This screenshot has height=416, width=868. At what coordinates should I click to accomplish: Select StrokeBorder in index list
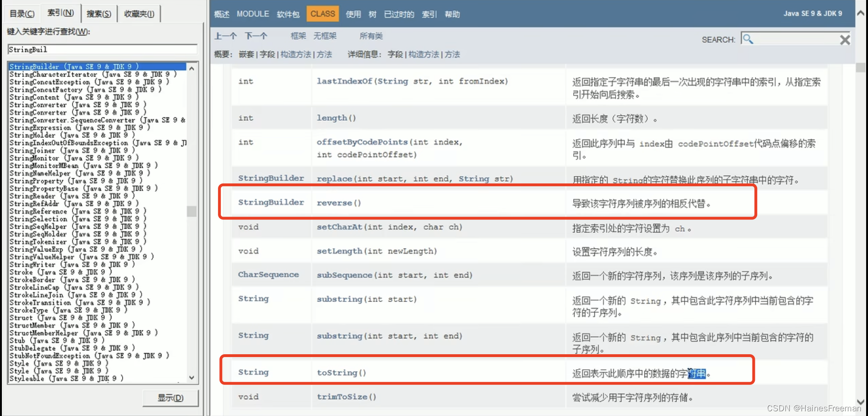[x=72, y=280]
